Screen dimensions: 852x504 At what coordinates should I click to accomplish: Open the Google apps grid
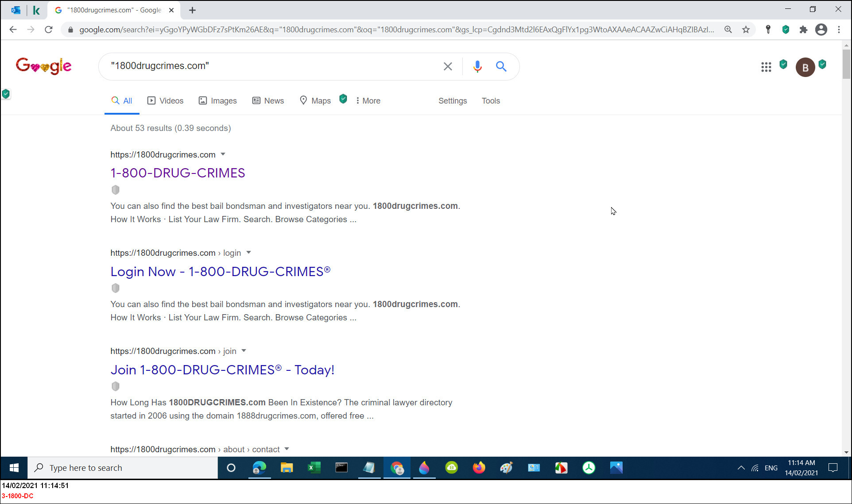point(766,67)
